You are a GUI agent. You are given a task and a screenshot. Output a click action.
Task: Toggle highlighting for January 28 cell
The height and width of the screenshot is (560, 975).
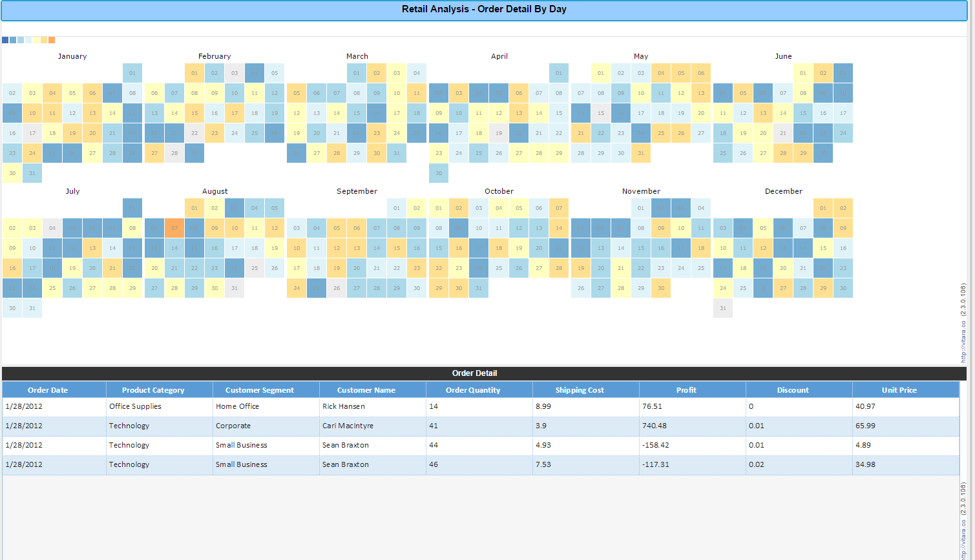(x=112, y=152)
